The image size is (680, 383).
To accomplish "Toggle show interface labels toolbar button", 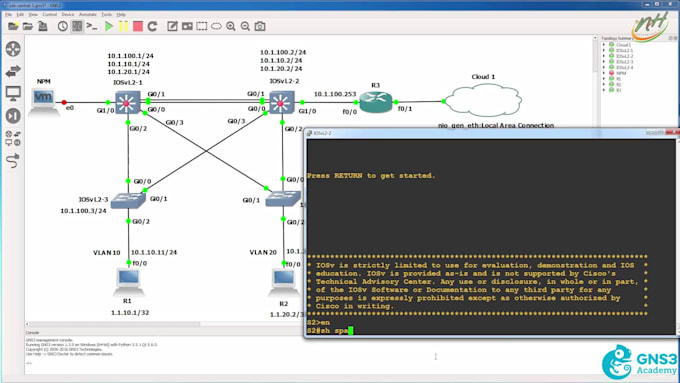I will pyautogui.click(x=77, y=26).
